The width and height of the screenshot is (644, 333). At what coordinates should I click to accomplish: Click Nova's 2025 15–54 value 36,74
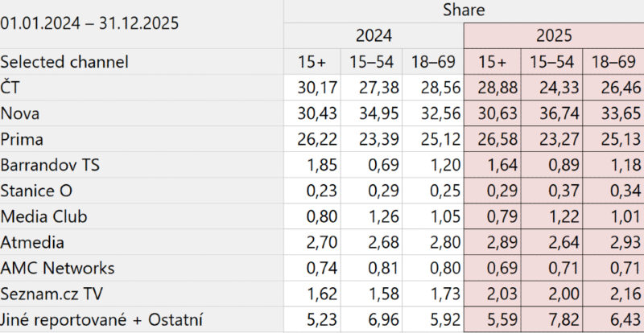point(553,114)
